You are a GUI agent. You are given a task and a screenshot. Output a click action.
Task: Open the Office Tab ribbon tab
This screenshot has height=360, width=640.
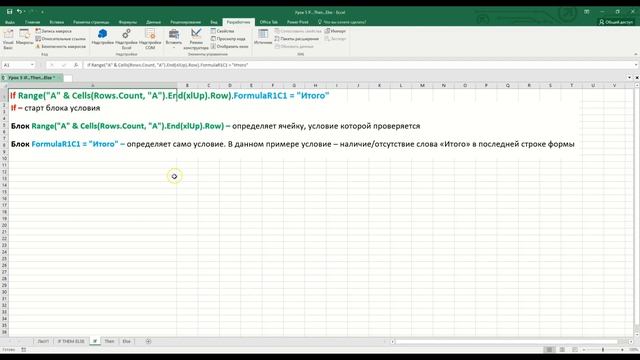tap(269, 22)
